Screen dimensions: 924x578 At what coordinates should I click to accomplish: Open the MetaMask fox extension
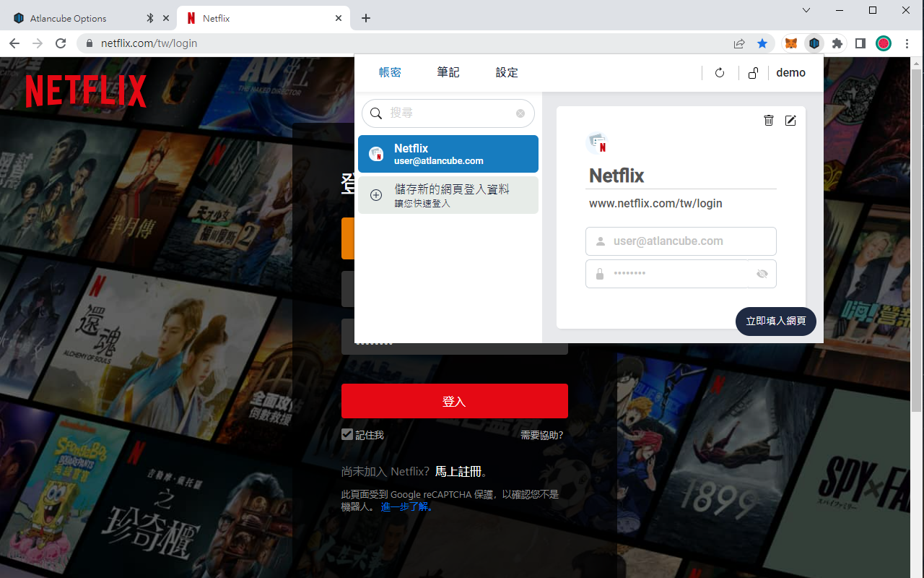[x=791, y=43]
